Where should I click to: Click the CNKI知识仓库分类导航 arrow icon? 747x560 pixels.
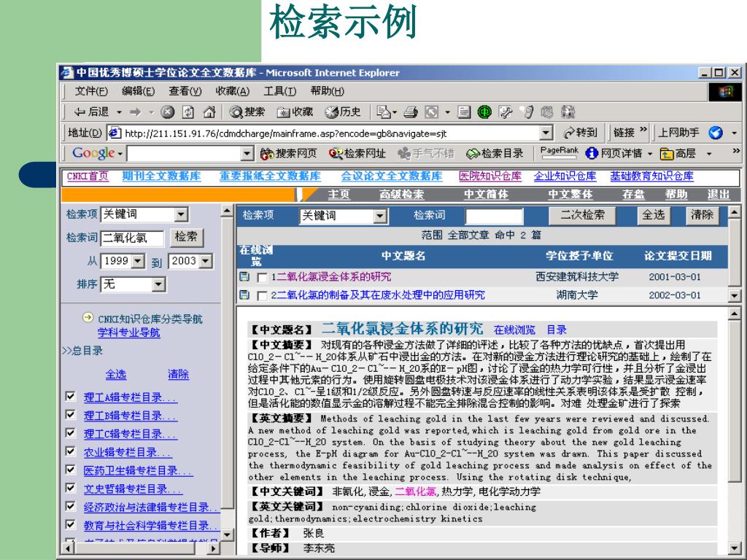point(88,318)
